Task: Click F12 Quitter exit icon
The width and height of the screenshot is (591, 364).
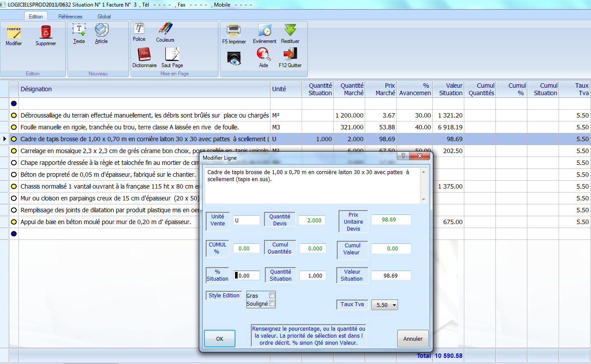Action: coord(290,55)
